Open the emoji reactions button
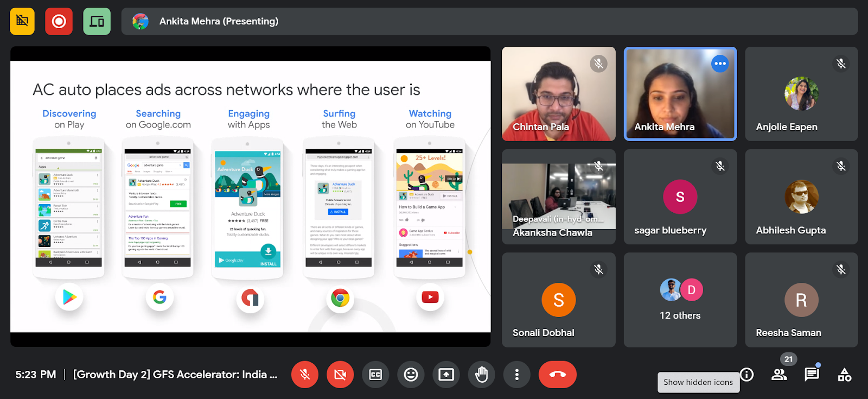 (x=411, y=375)
